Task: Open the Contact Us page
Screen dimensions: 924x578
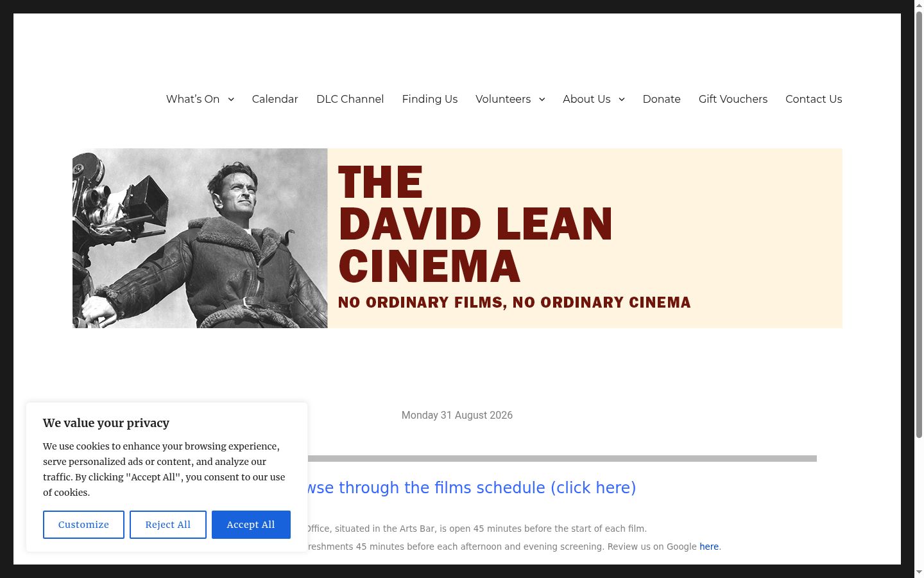Action: click(x=814, y=99)
